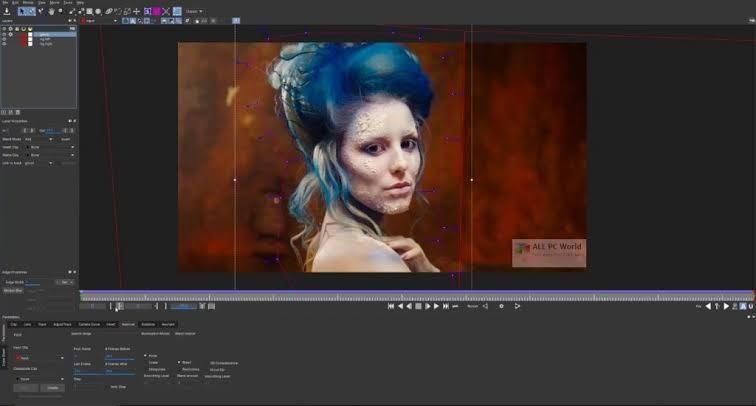Open the Camera Solve tab

coord(89,325)
